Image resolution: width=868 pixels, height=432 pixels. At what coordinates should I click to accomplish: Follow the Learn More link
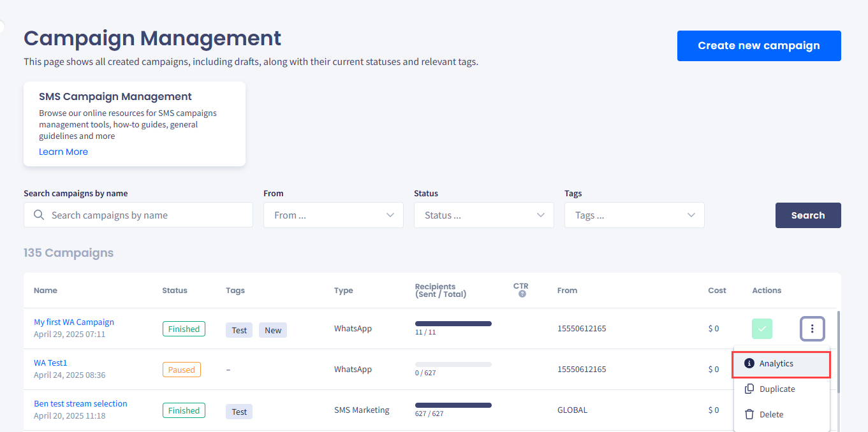[63, 152]
